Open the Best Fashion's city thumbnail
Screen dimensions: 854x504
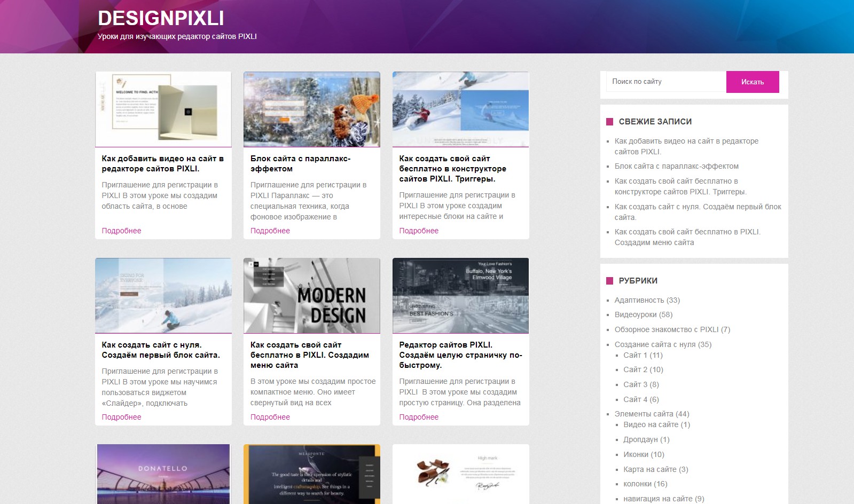(460, 295)
